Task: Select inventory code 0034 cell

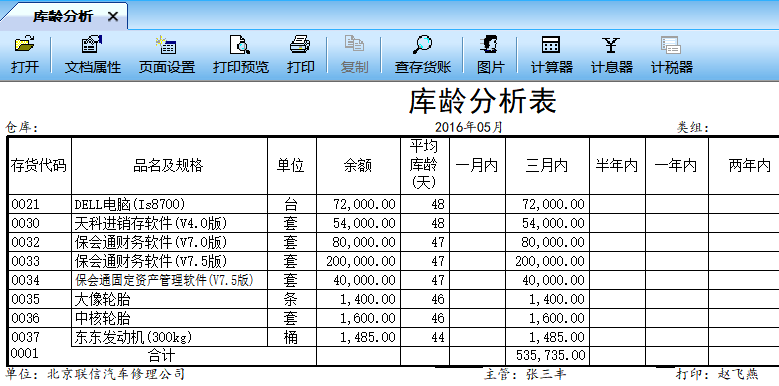Action: point(39,280)
